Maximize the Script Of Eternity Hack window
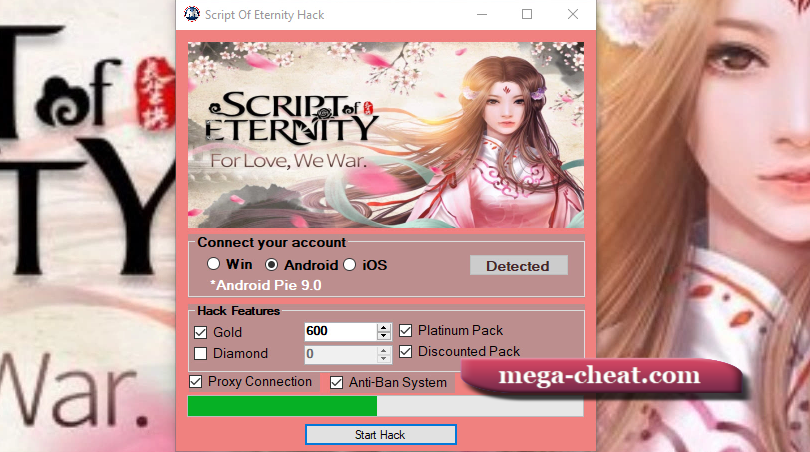Image resolution: width=810 pixels, height=452 pixels. point(527,14)
